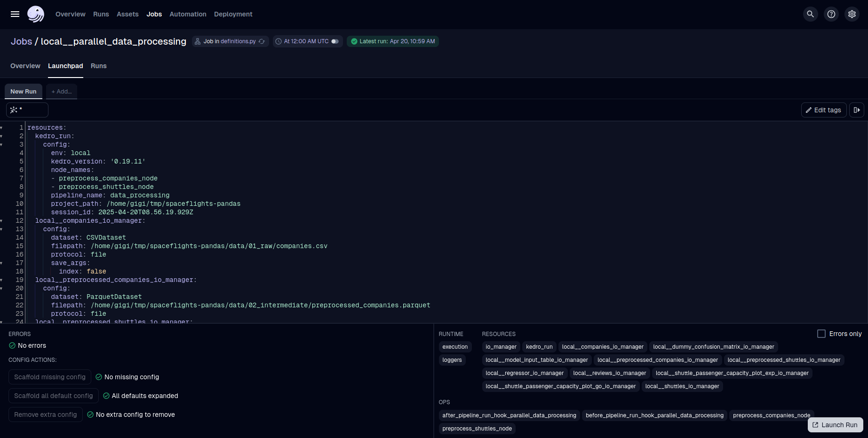
Task: Select local__model_input_table_io_manager chip
Action: (x=537, y=360)
